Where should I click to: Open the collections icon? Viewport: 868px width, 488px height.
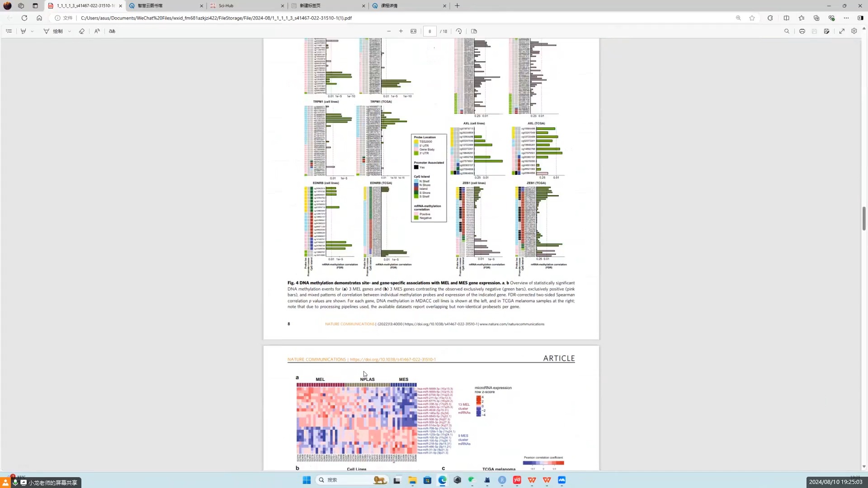[816, 18]
